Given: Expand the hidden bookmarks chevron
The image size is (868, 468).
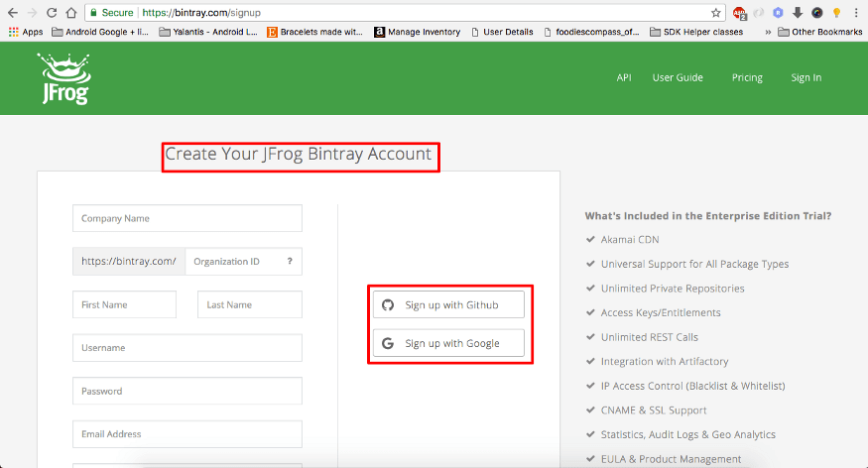Looking at the screenshot, I should tap(768, 32).
